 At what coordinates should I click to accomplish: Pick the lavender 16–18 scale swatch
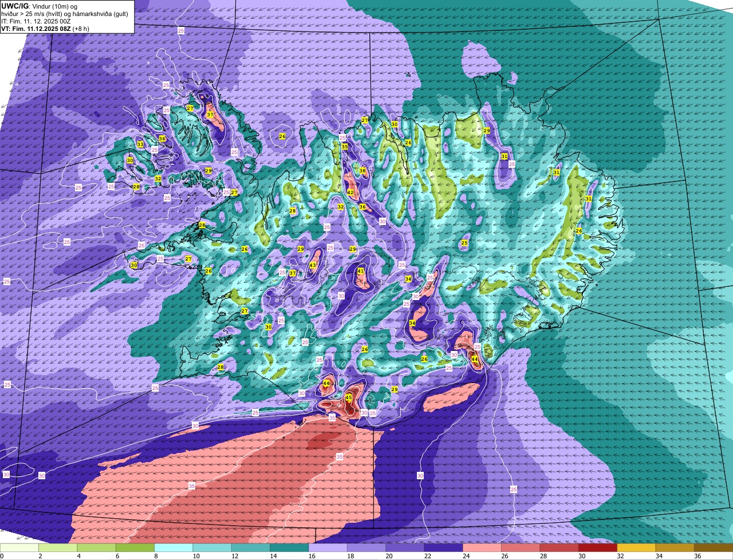pyautogui.click(x=328, y=547)
